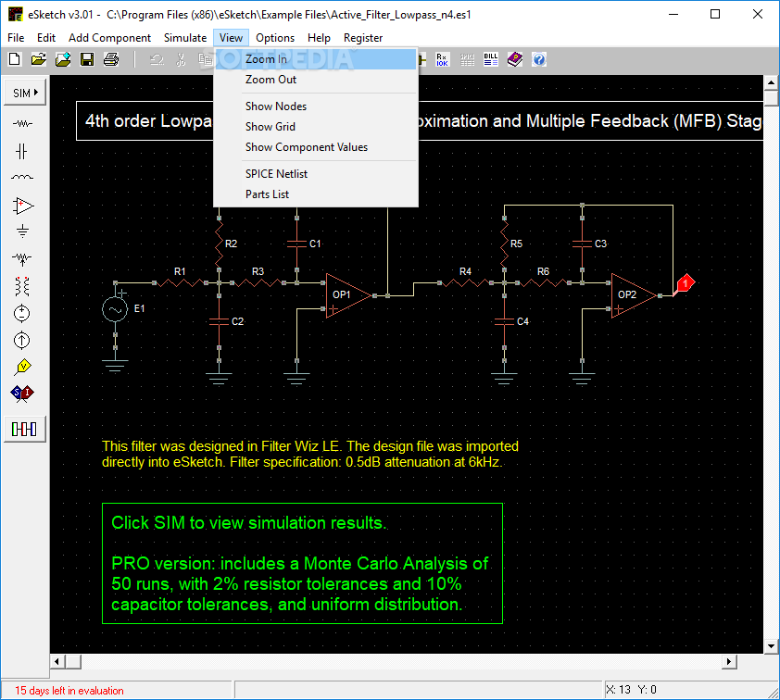
Task: Toggle Show Component Values option
Action: click(x=316, y=147)
